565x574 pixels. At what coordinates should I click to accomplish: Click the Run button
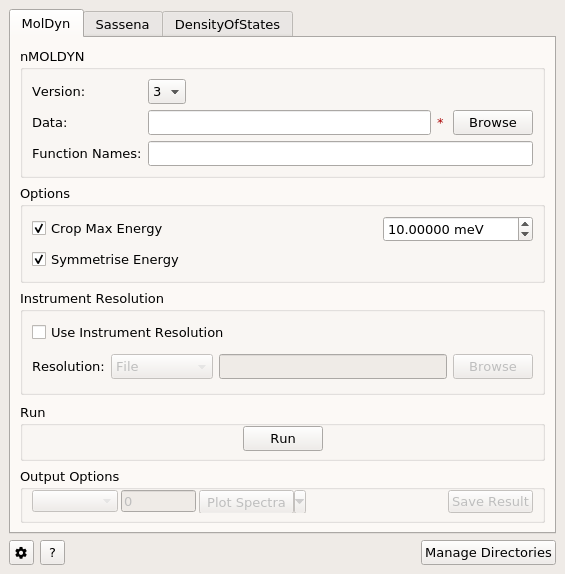[283, 439]
